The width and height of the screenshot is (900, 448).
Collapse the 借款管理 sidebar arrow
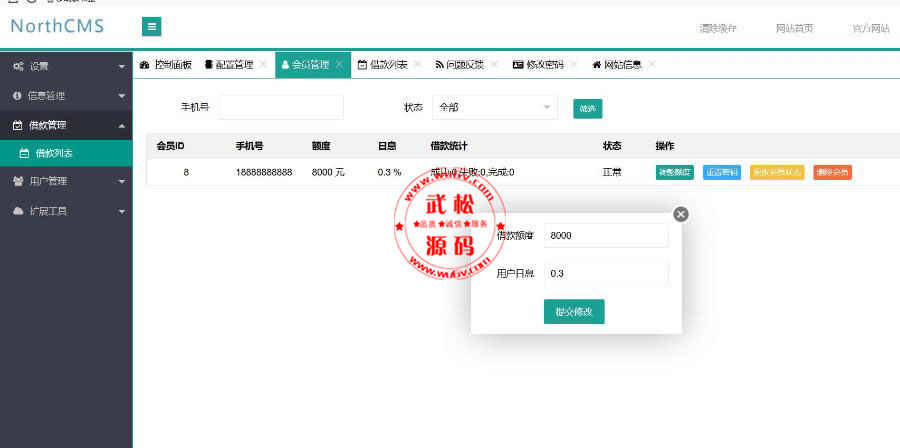coord(122,126)
